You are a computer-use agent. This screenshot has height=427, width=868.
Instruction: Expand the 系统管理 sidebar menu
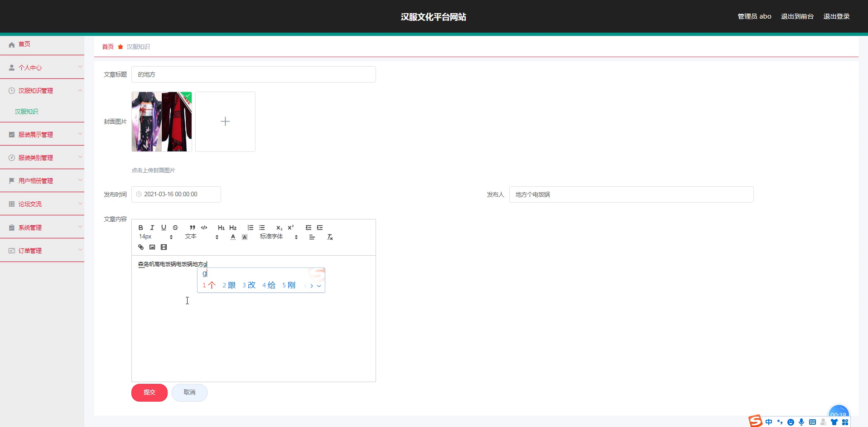click(42, 228)
